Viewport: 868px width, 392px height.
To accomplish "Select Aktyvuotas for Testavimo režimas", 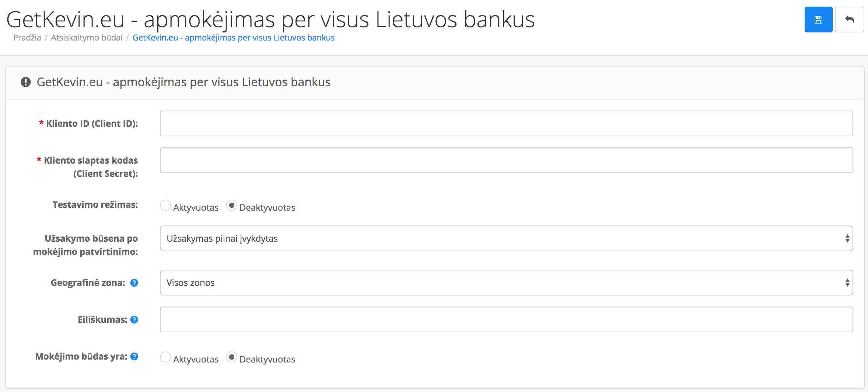I will [165, 205].
